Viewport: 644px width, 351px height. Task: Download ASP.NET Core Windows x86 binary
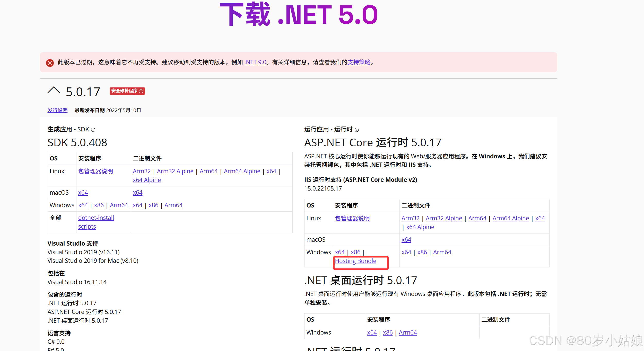click(422, 252)
